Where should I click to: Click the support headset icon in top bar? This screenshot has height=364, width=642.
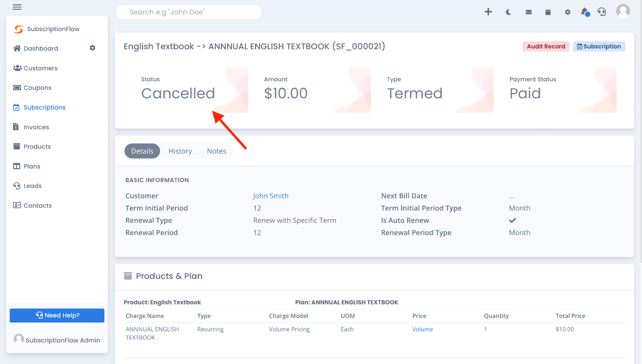tap(601, 12)
